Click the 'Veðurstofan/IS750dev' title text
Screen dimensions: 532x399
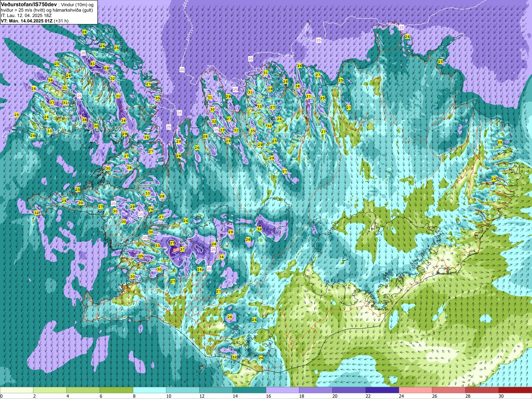tap(29, 4)
